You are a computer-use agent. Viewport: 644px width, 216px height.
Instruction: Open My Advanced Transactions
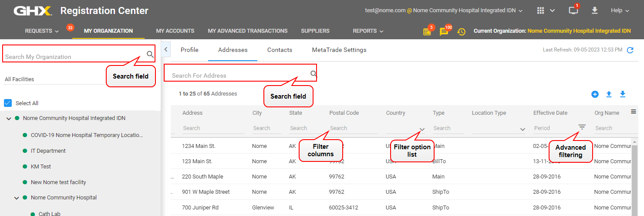pyautogui.click(x=248, y=31)
